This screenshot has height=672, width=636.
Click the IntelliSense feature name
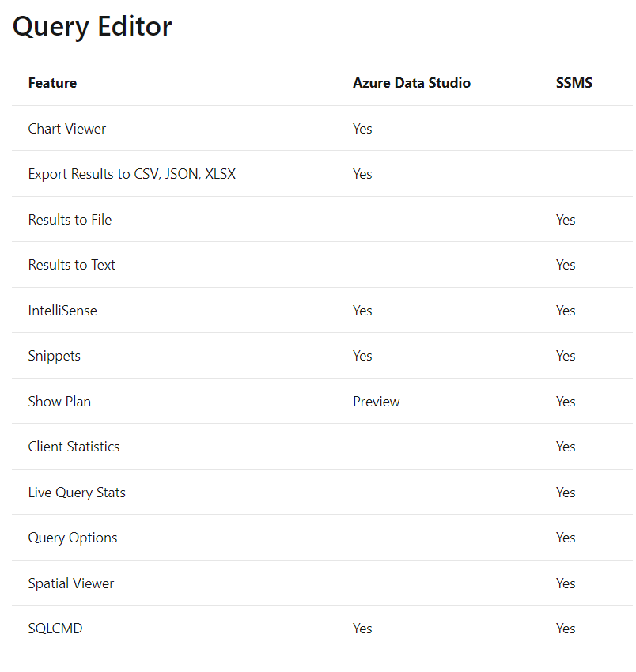(x=62, y=310)
